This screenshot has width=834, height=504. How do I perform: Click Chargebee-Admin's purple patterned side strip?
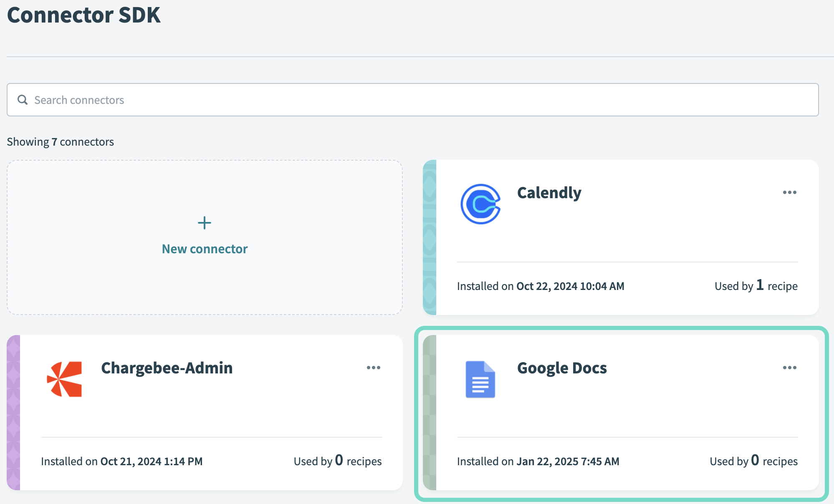point(13,412)
